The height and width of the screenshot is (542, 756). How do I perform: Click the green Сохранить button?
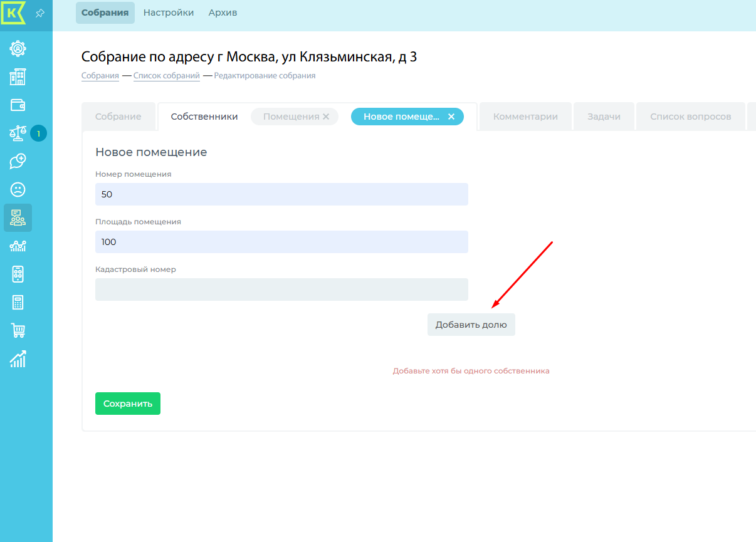(x=128, y=404)
